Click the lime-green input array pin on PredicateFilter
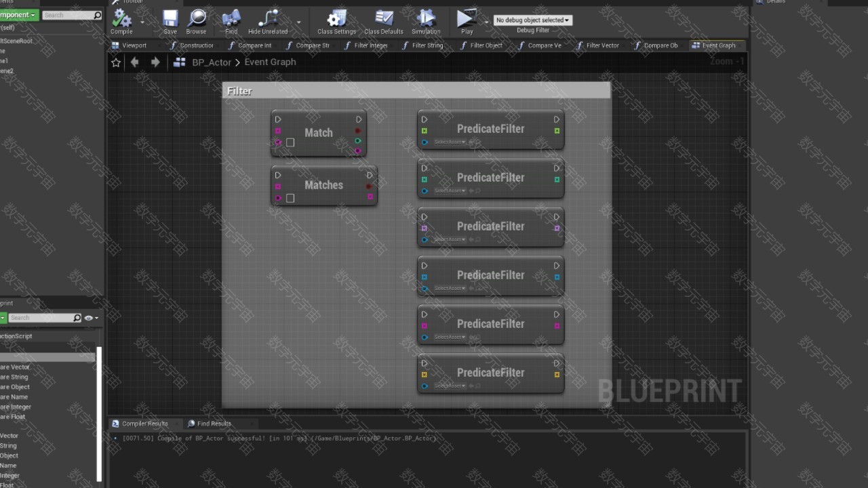Image resolution: width=868 pixels, height=488 pixels. pos(425,131)
